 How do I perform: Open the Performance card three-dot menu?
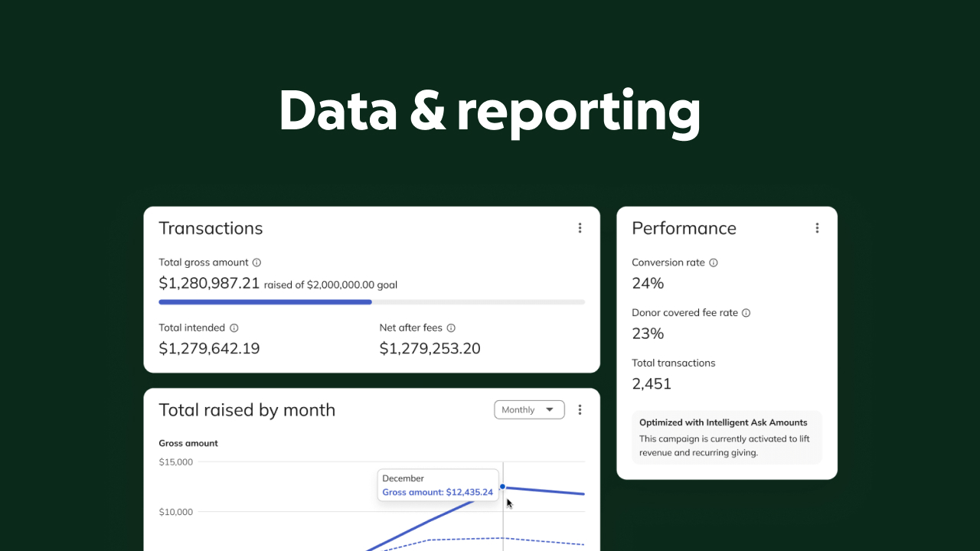pos(817,228)
